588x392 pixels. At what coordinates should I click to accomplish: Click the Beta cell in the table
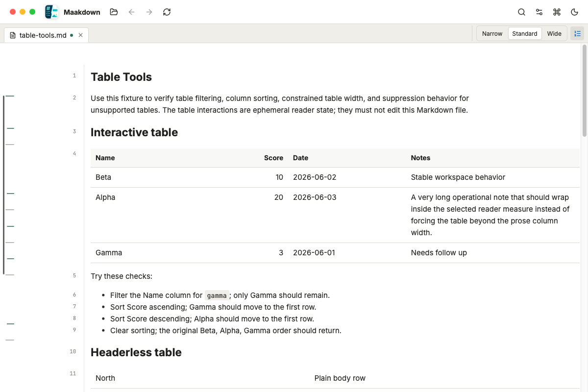click(x=103, y=177)
